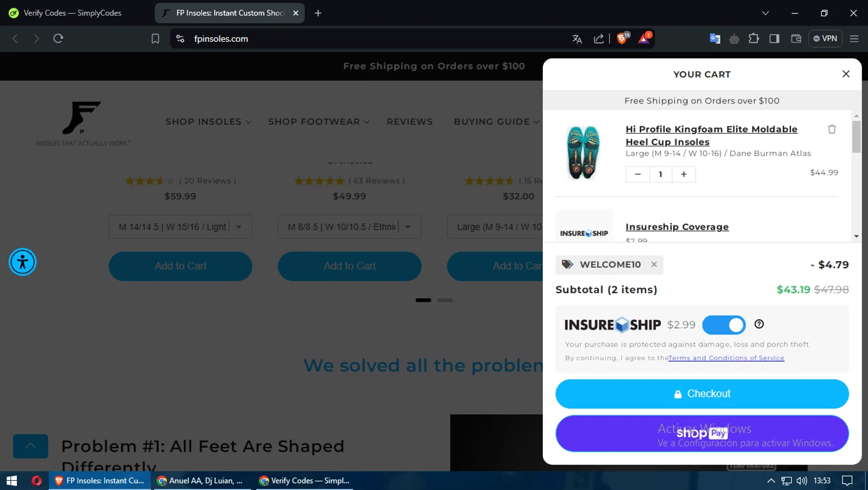
Task: Open Hi Profile Kingfoam Elite product link
Action: pos(711,135)
